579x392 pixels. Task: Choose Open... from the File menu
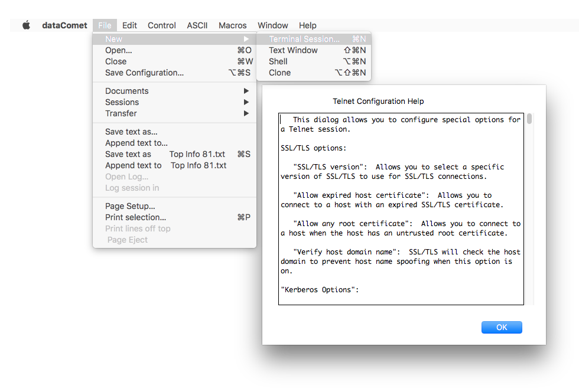point(175,50)
